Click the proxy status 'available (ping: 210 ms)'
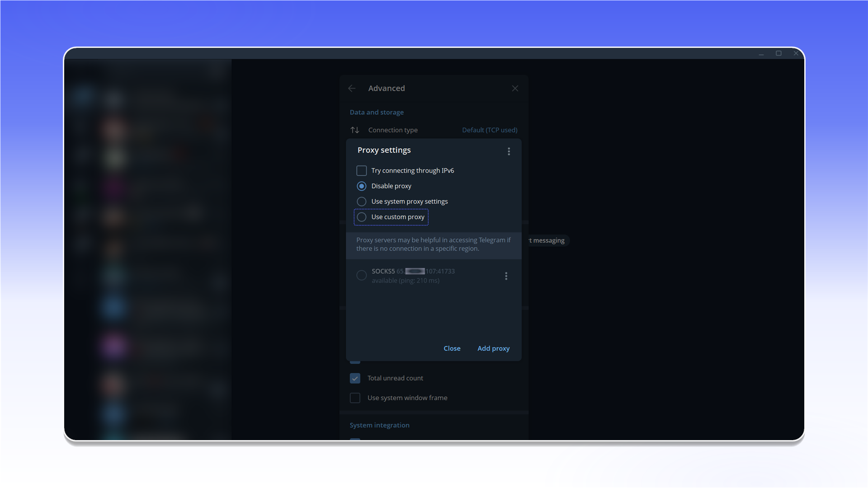 coord(406,281)
